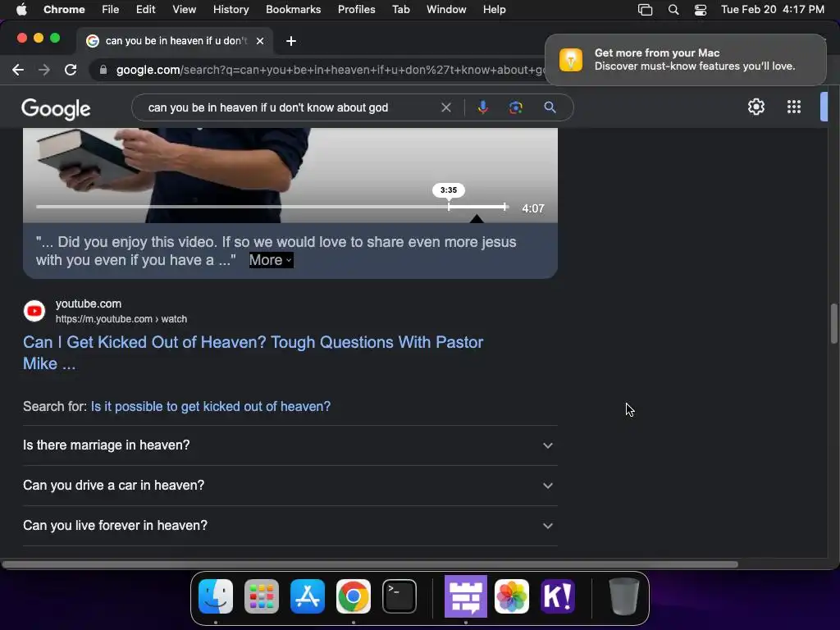This screenshot has width=840, height=630.
Task: Open Google Chrome from the Dock
Action: pos(353,596)
